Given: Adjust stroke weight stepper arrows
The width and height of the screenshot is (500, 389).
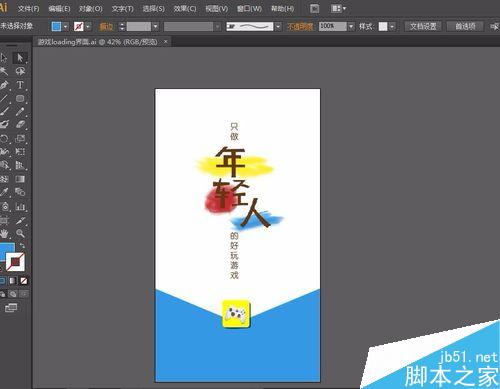Looking at the screenshot, I should 122,26.
